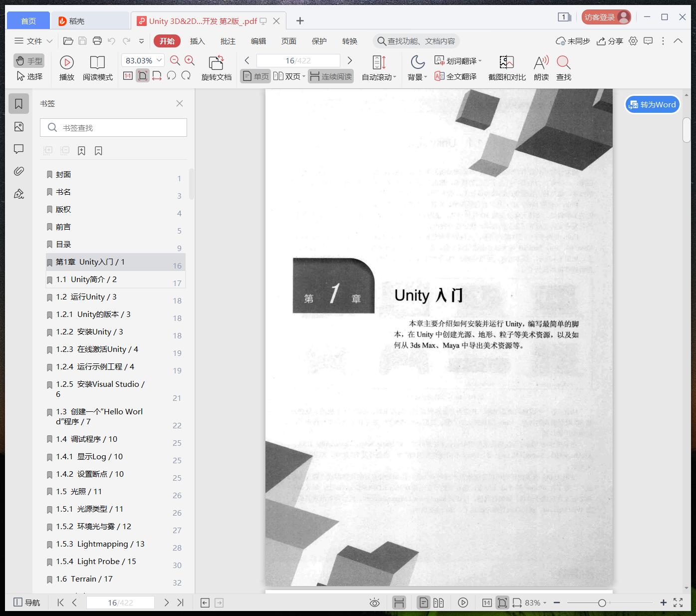Click the share button (分享)
The width and height of the screenshot is (696, 616).
coord(610,41)
